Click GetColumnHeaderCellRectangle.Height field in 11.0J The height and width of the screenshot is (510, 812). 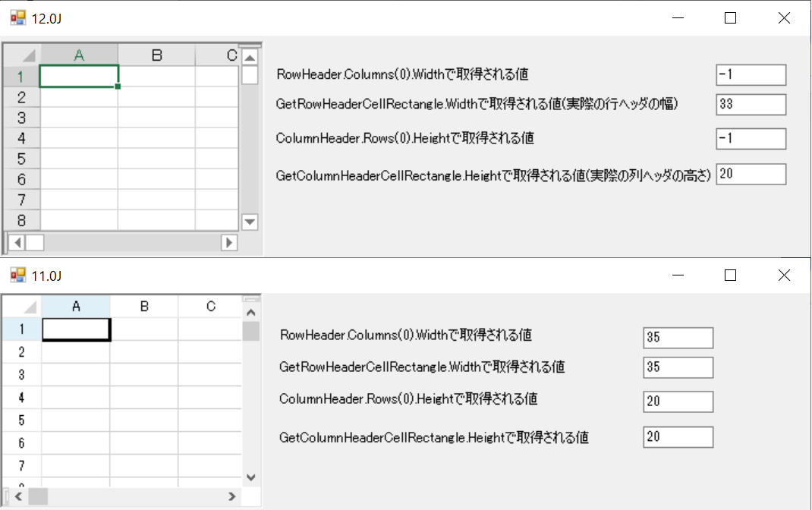(678, 437)
